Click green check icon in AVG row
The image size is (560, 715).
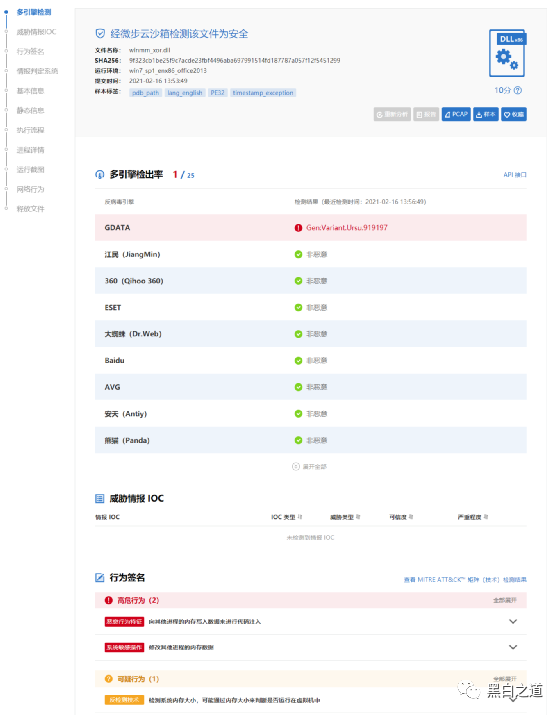tap(298, 387)
